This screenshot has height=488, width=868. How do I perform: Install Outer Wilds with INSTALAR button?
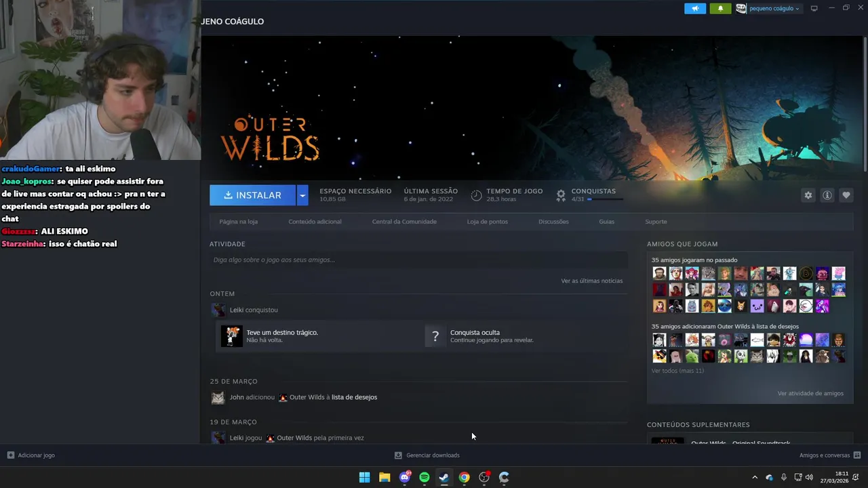tap(252, 195)
